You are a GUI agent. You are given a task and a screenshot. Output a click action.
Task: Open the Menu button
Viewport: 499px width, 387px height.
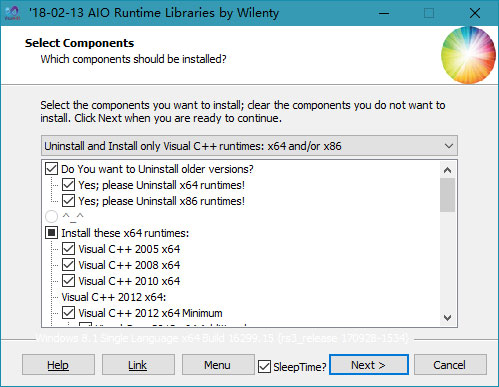point(218,365)
